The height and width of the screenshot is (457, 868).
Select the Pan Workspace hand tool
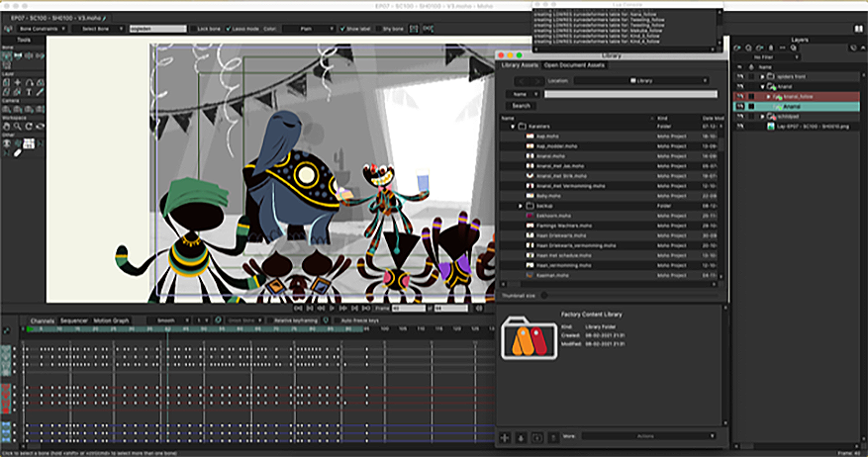point(7,127)
